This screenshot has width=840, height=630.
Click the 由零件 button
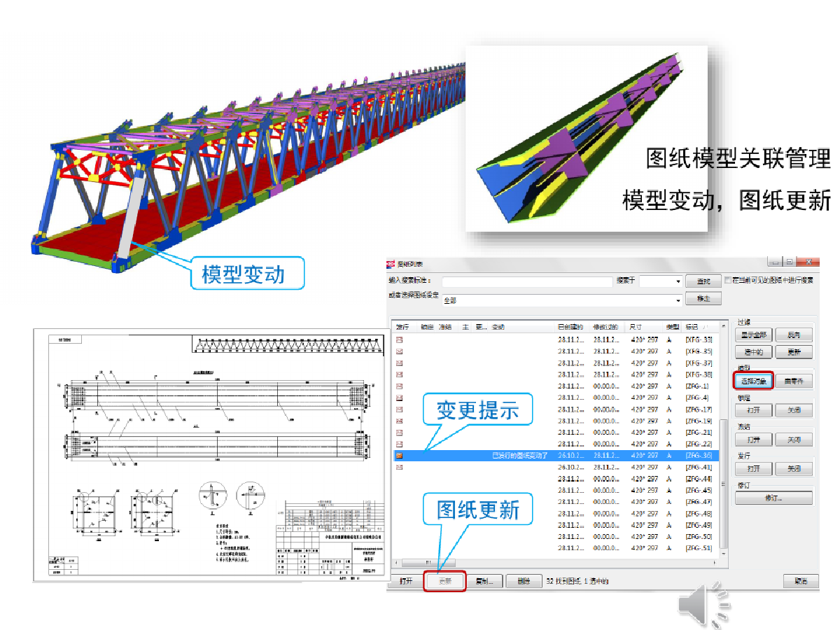click(794, 381)
